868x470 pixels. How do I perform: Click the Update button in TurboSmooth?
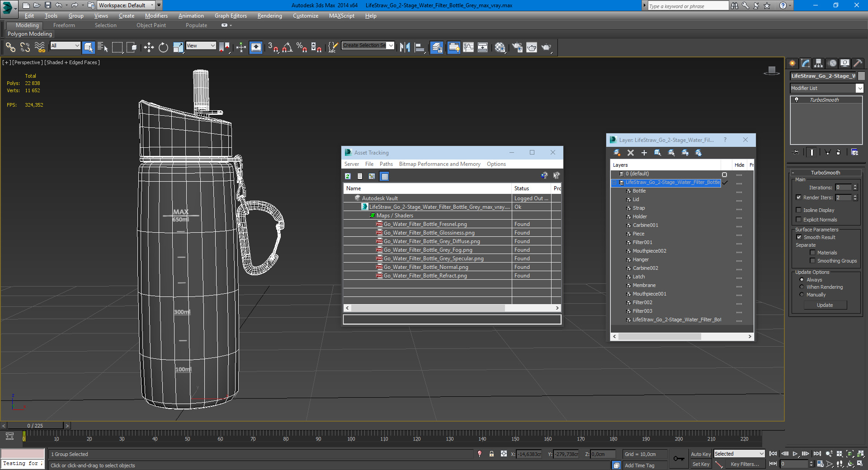tap(825, 305)
